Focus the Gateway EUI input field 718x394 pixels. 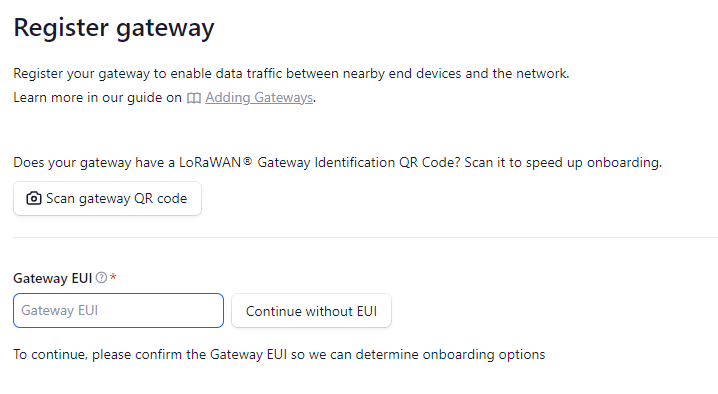(x=119, y=311)
